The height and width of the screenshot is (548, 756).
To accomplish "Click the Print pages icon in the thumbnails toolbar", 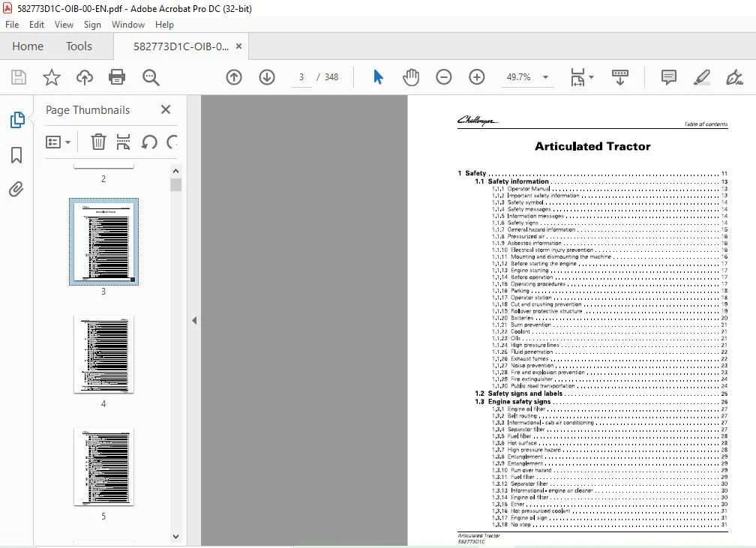I will coord(124,142).
